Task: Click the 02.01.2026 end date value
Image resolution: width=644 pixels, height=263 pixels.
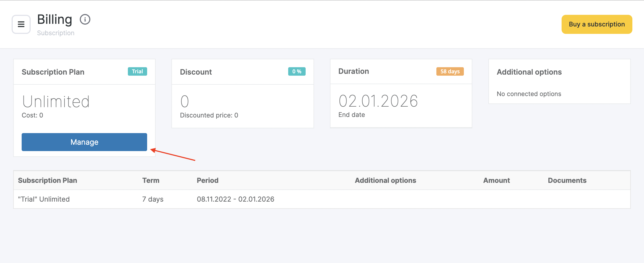Action: [x=378, y=101]
